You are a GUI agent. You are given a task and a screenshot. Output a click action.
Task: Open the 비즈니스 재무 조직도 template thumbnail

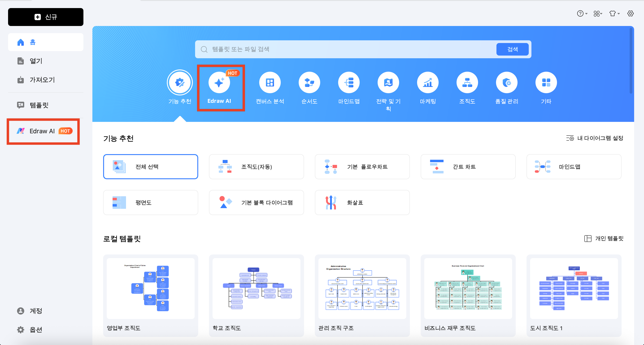[468, 289]
